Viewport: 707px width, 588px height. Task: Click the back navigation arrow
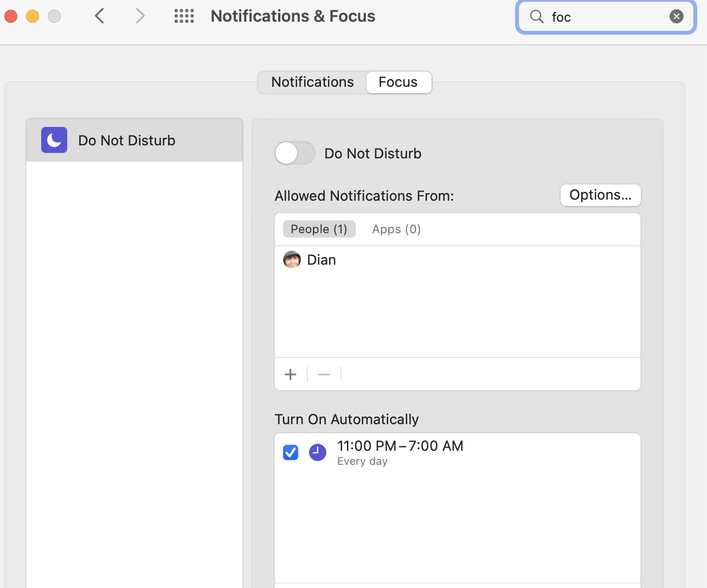click(x=99, y=16)
